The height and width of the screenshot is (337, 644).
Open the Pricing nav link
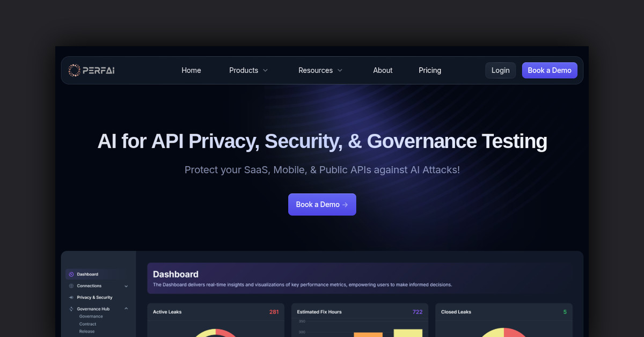point(430,70)
